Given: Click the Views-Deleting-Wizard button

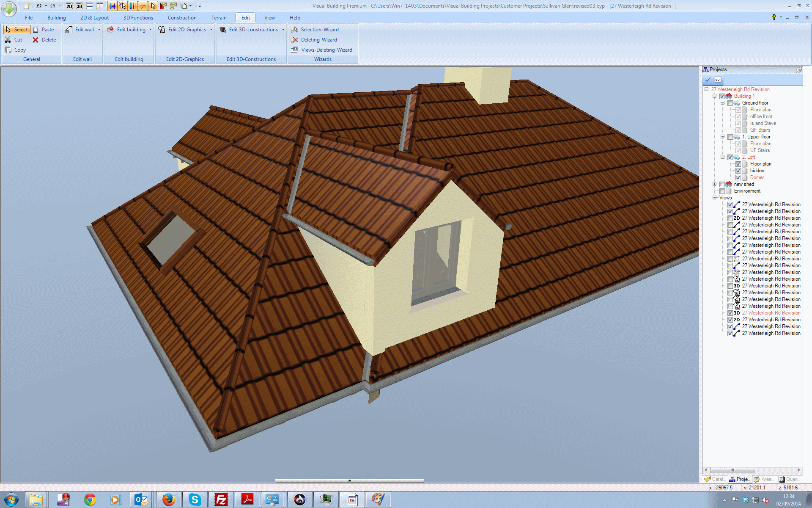Looking at the screenshot, I should pyautogui.click(x=326, y=50).
